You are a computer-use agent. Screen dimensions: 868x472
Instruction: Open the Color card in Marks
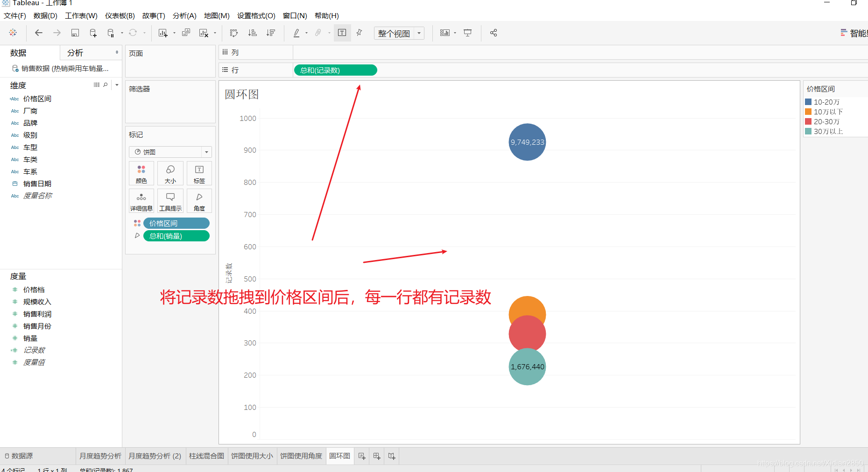pos(141,174)
